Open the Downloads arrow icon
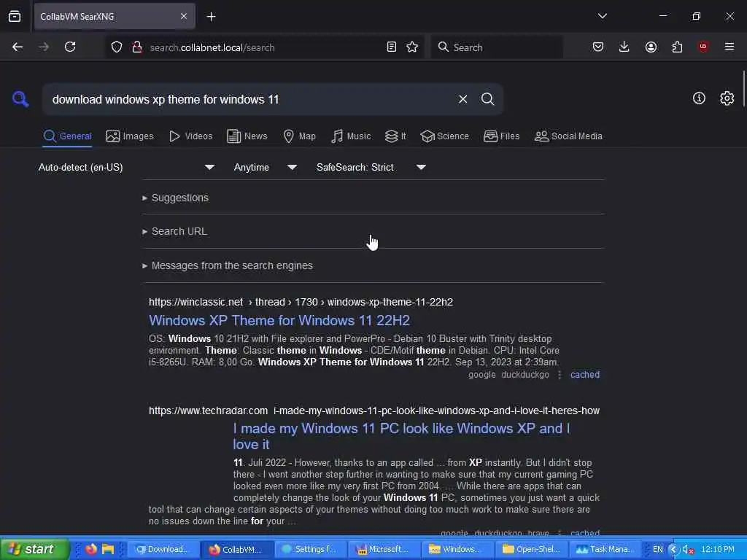747x560 pixels. point(624,47)
